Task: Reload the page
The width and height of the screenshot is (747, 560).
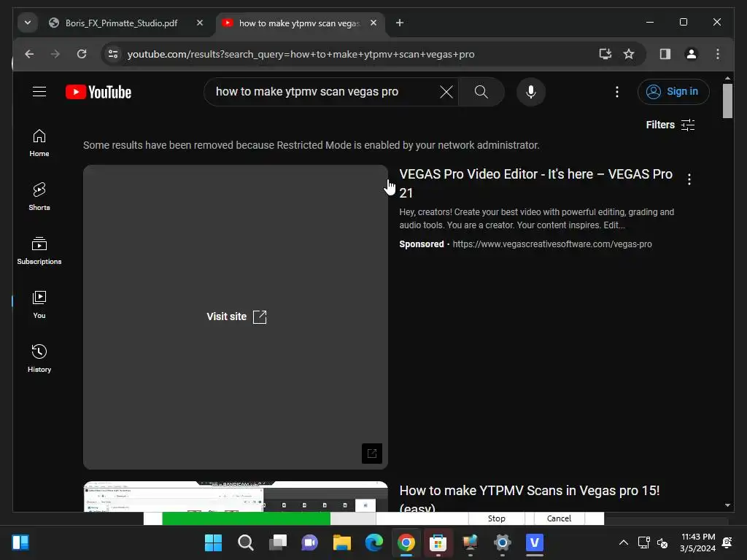Action: click(x=82, y=54)
